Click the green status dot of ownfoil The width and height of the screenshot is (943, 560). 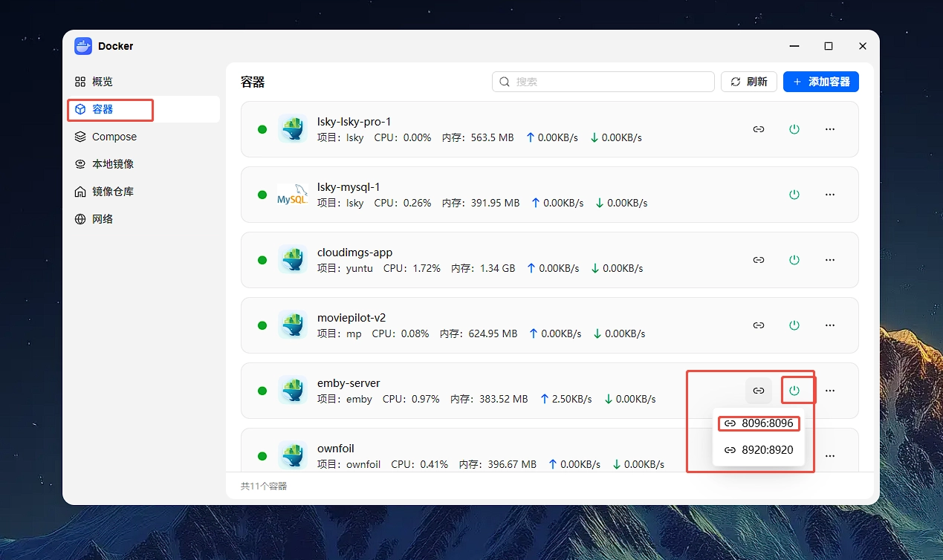pyautogui.click(x=262, y=456)
